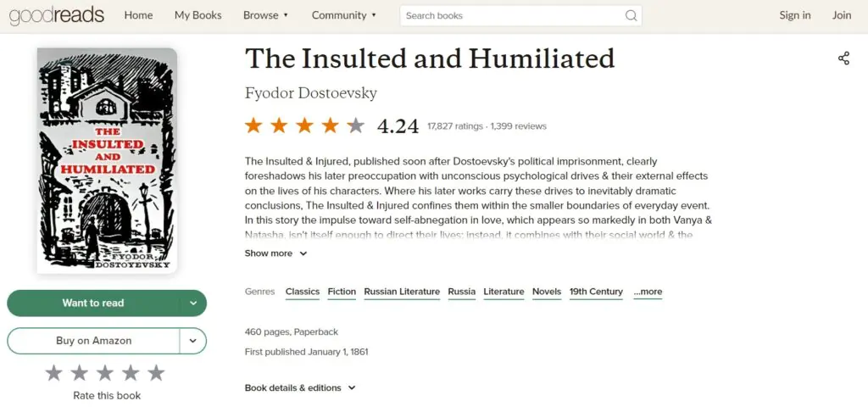The image size is (868, 412).
Task: Go to My Books
Action: tap(198, 15)
